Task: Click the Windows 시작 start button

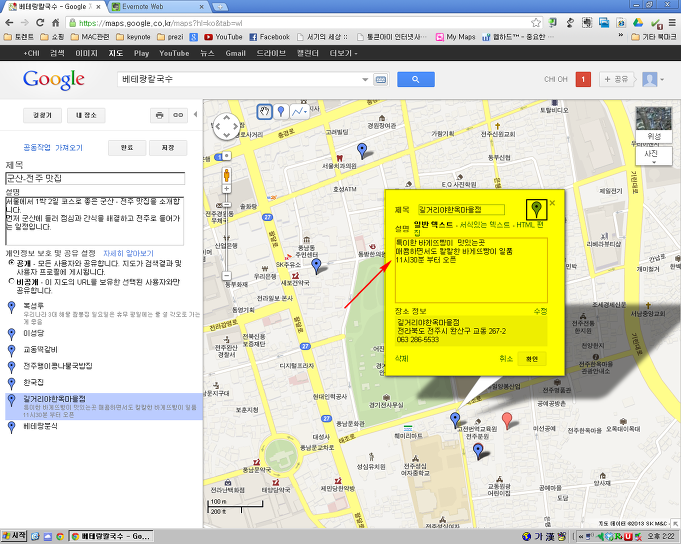Action: click(x=14, y=536)
